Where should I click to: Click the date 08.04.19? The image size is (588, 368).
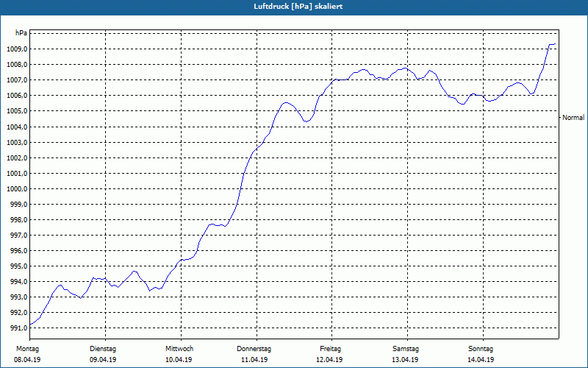click(27, 360)
